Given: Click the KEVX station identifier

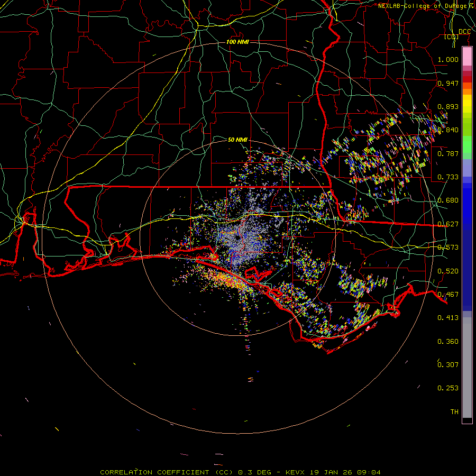Looking at the screenshot, I should (x=296, y=472).
